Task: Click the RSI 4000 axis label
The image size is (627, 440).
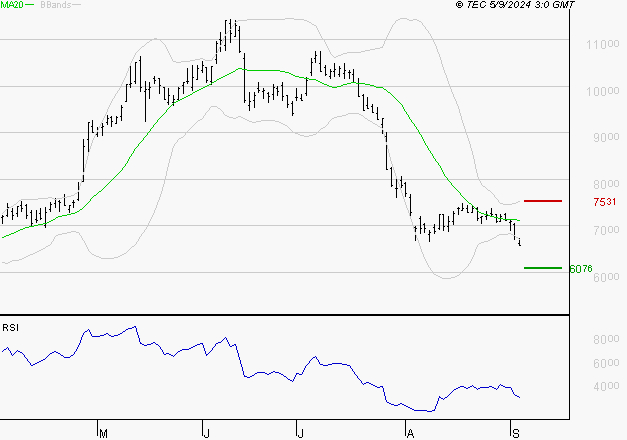Action: [x=606, y=386]
